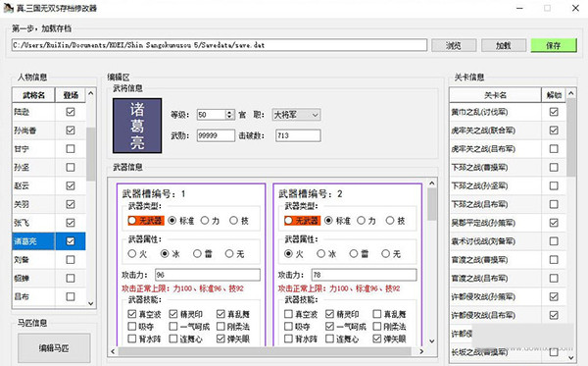588x366 pixels.
Task: Click the 武将名 column header
Action: (33, 95)
